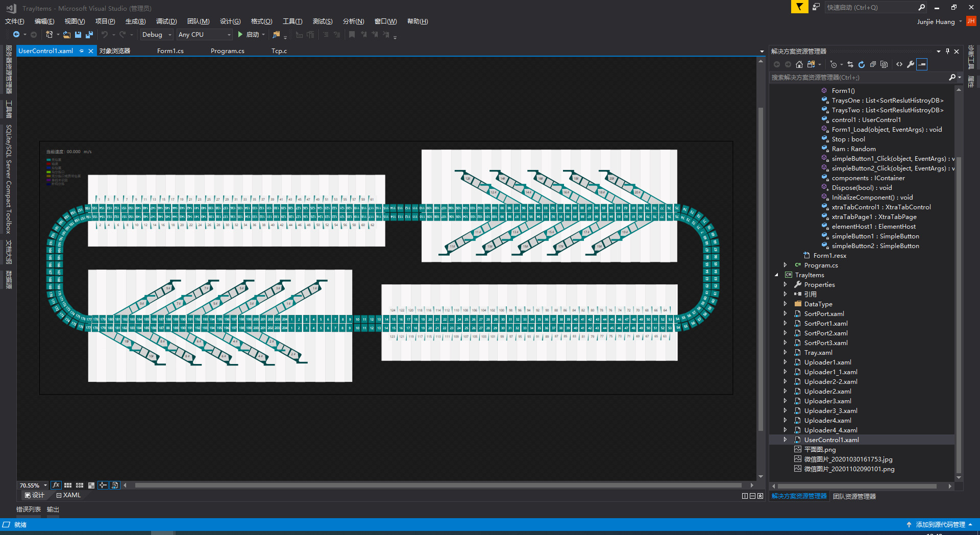Click the Save All toolbar icon
Viewport: 980px width, 535px height.
tap(89, 35)
